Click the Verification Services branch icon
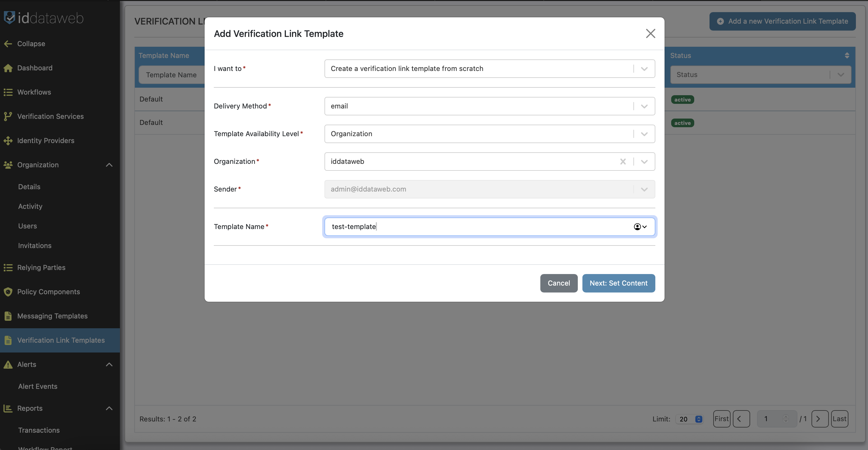 8,116
